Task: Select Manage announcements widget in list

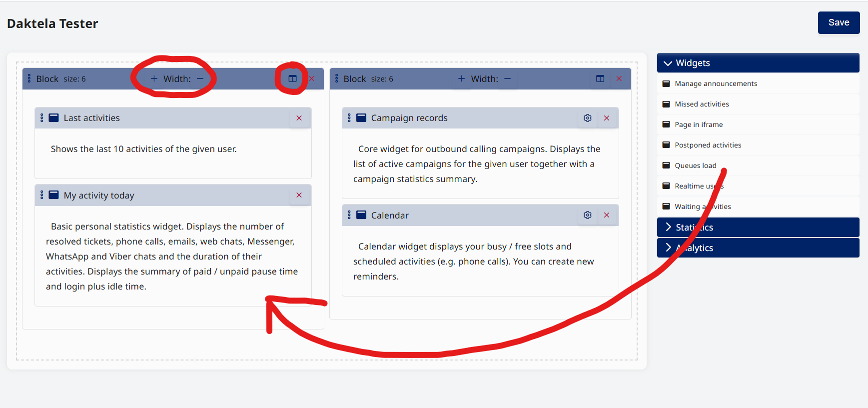Action: point(715,83)
